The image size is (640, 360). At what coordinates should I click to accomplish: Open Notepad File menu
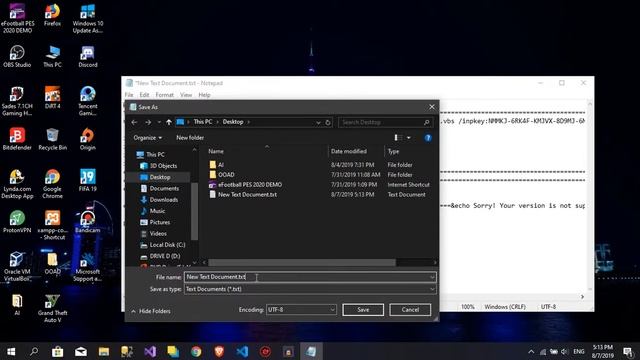point(129,95)
